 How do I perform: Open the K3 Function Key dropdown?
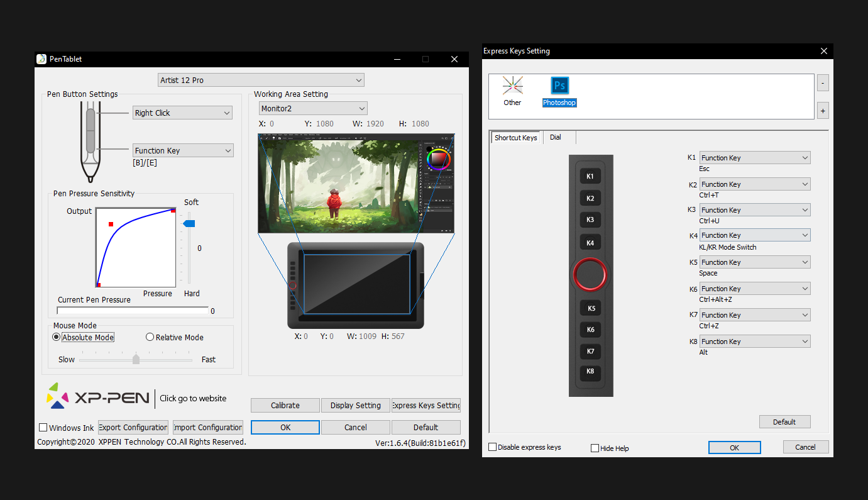[754, 210]
